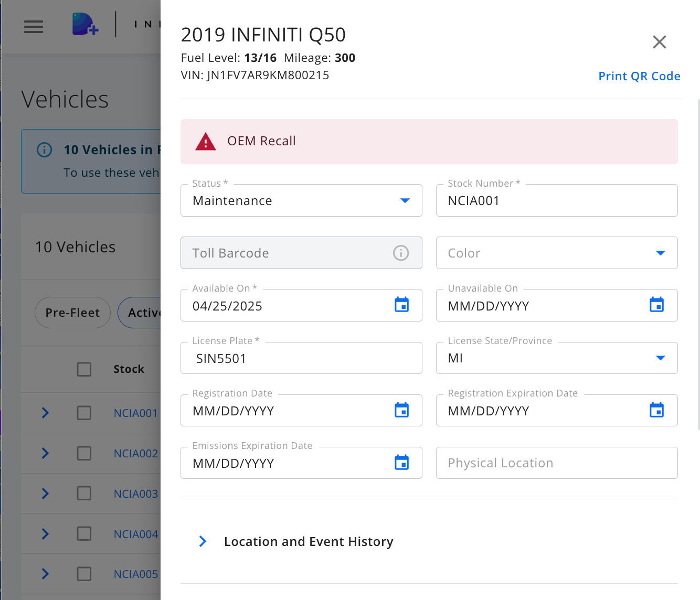Expand the NCIA005 vehicle row
Image resolution: width=700 pixels, height=600 pixels.
(45, 574)
